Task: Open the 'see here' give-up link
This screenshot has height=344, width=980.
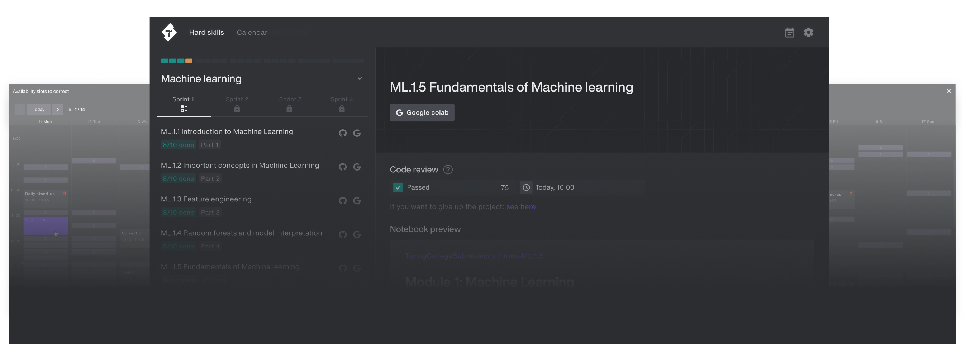Action: coord(521,206)
